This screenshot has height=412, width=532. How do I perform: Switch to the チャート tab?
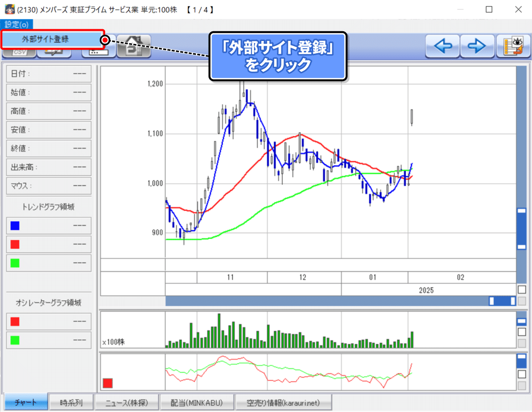tap(26, 403)
